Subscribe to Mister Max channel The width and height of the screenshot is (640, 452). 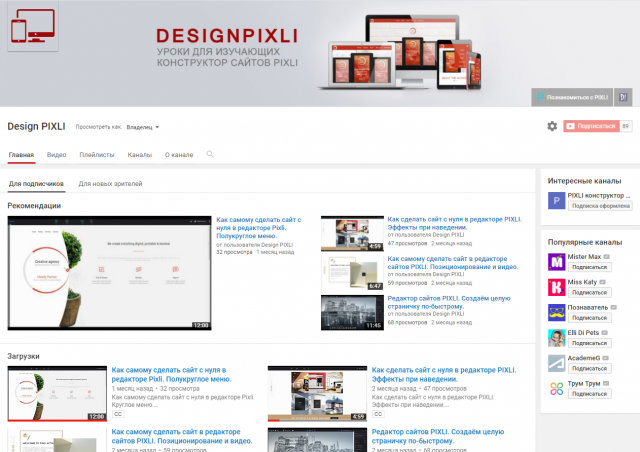589,267
